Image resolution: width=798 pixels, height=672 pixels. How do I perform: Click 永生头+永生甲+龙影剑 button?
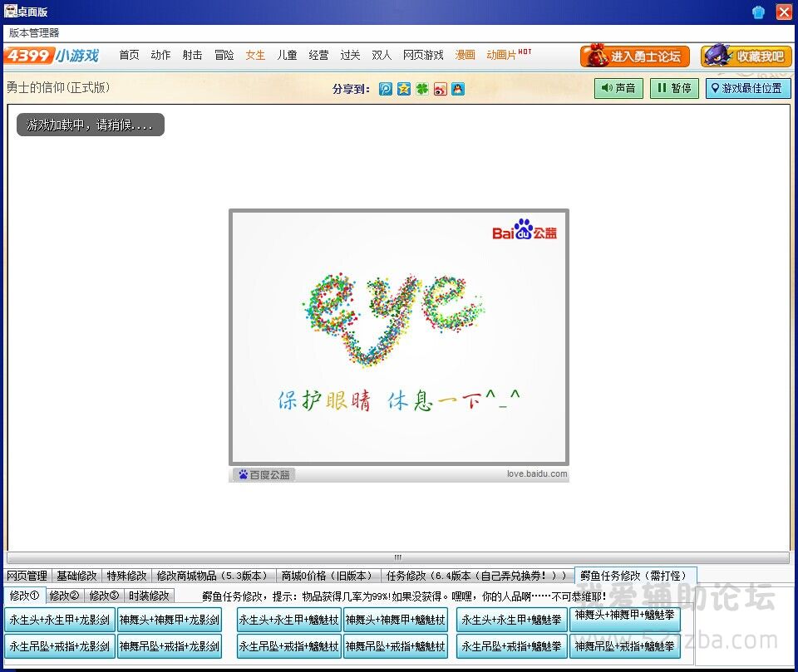[59, 620]
